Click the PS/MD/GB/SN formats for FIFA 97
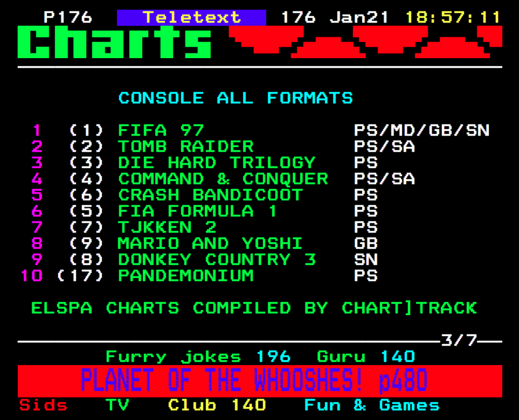519x420 pixels. [x=421, y=130]
